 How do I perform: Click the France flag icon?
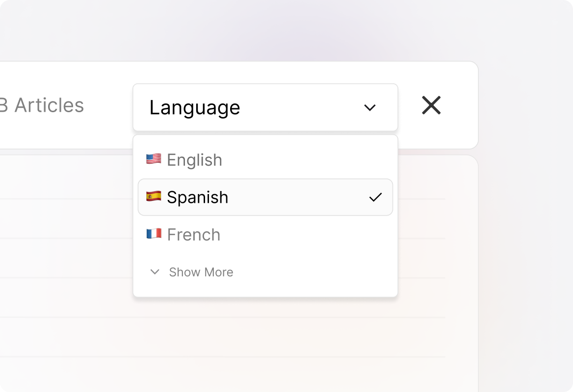pyautogui.click(x=154, y=234)
